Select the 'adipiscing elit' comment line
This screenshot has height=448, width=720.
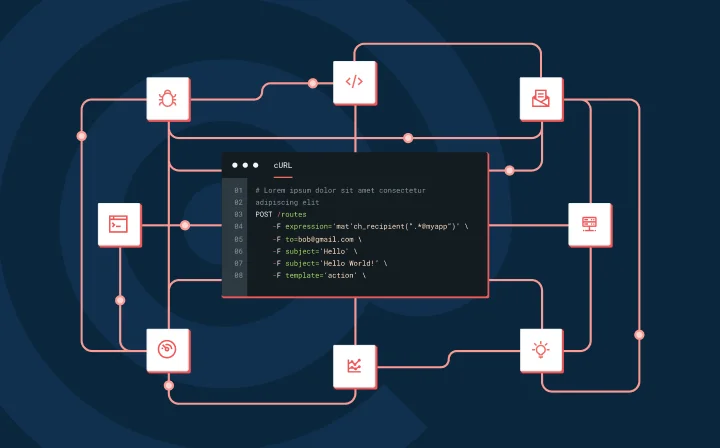coord(287,202)
